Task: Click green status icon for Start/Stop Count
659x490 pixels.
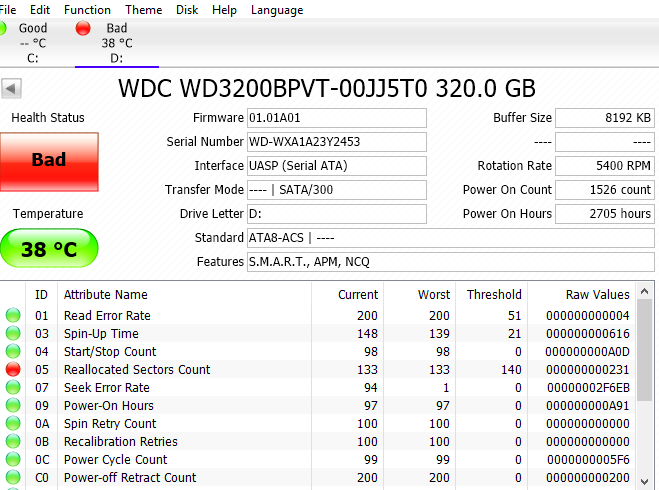Action: click(x=13, y=351)
